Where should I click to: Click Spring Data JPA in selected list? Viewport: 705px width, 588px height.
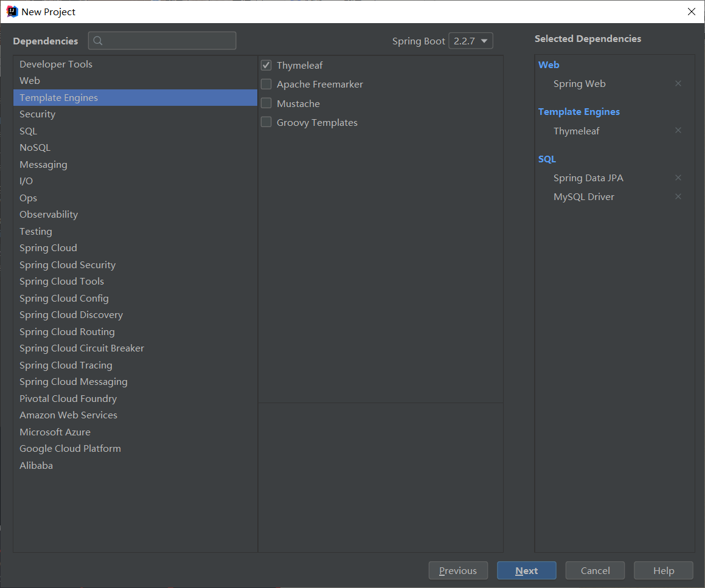(588, 178)
